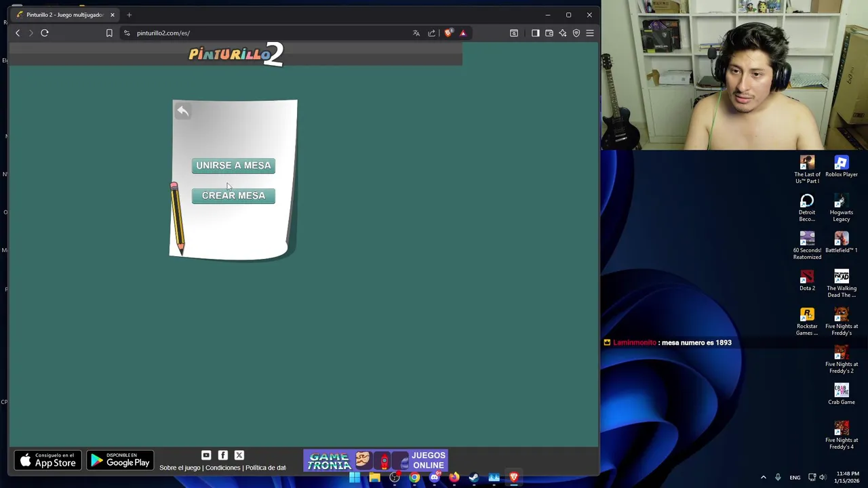
Task: Open Brave browser taskbar icon
Action: tap(513, 478)
